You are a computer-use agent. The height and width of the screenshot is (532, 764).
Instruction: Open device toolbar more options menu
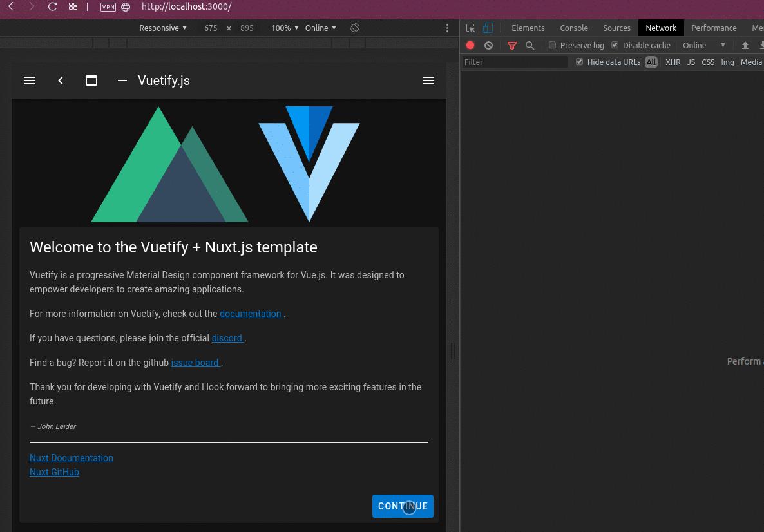pyautogui.click(x=447, y=28)
